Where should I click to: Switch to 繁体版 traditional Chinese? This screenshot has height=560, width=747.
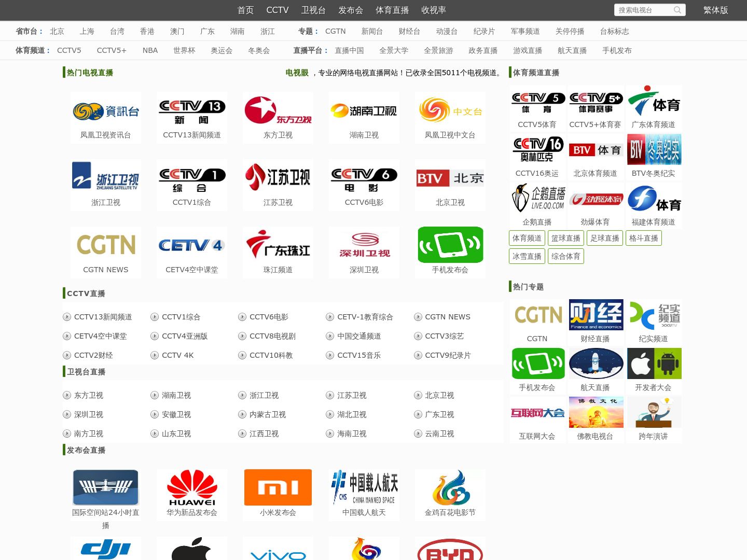click(x=716, y=10)
